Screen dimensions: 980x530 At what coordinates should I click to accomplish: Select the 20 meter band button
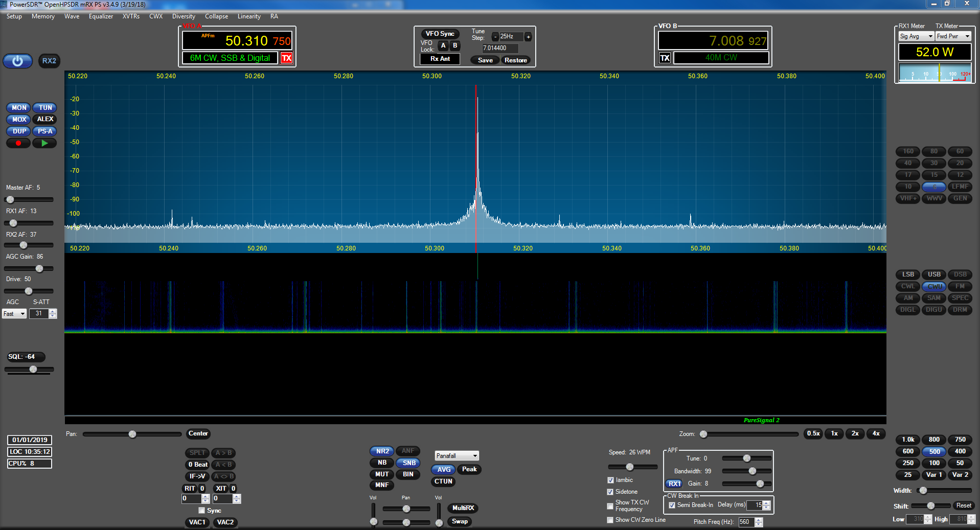pos(960,163)
